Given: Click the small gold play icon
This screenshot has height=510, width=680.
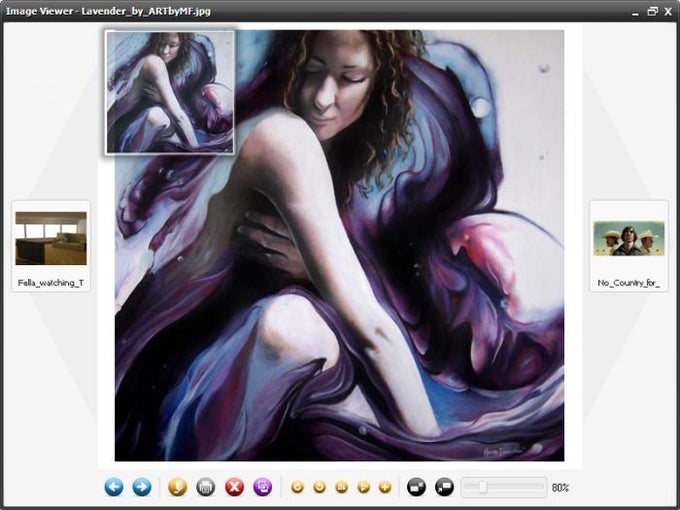Looking at the screenshot, I should pos(363,487).
